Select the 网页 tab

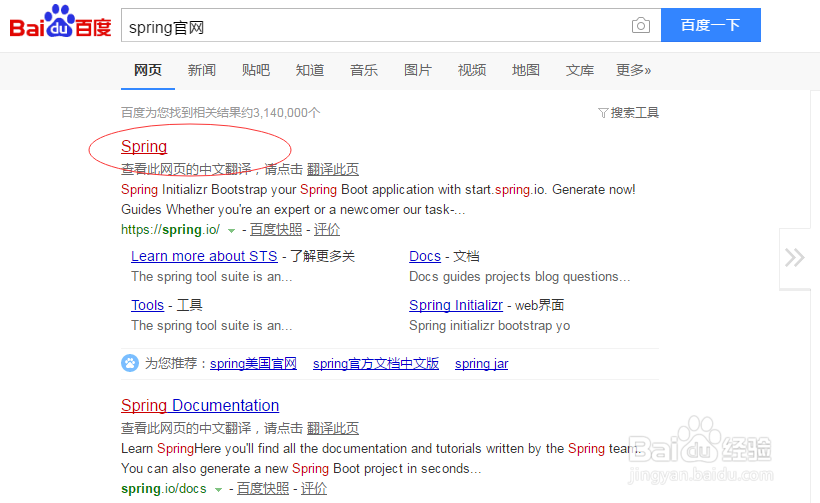click(147, 70)
